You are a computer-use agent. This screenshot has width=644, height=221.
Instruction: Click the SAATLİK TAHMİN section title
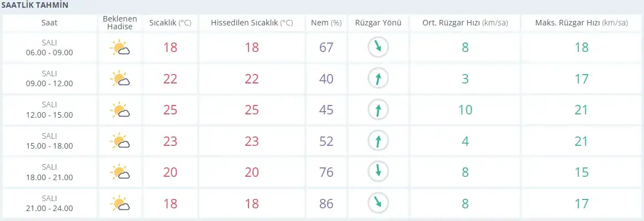34,6
